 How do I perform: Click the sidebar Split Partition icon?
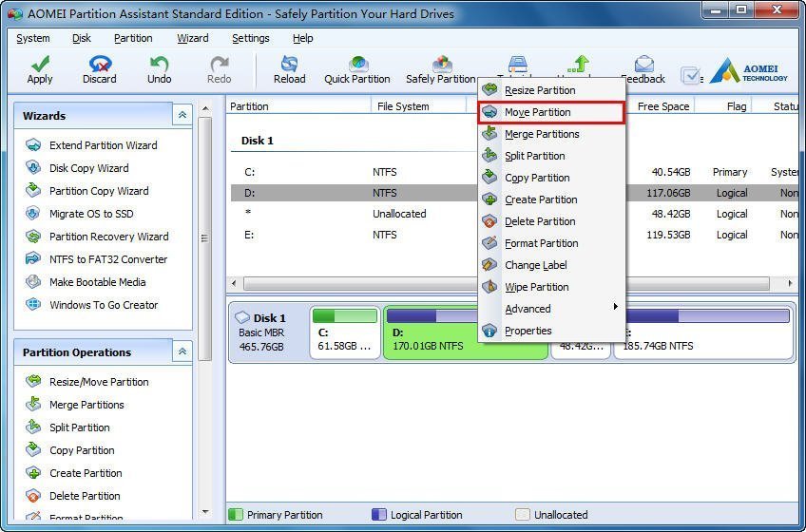click(33, 427)
